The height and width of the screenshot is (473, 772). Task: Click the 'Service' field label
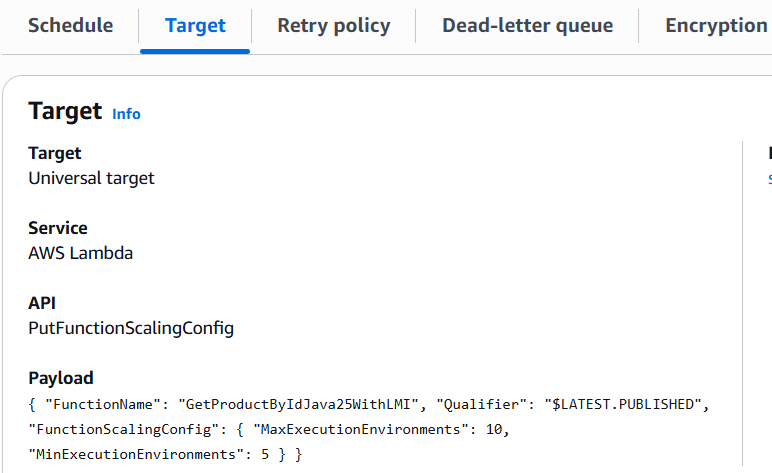point(58,228)
